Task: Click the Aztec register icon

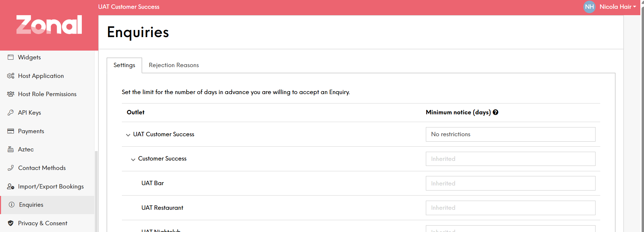Action: click(11, 149)
